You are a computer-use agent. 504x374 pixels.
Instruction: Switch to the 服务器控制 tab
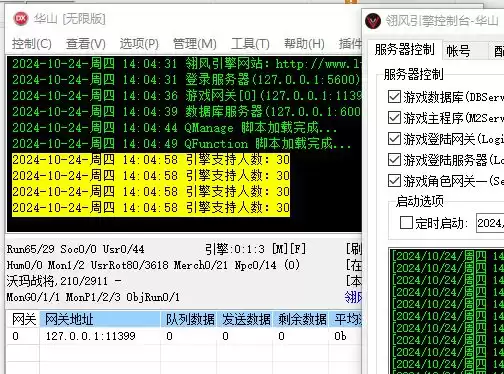click(x=405, y=50)
